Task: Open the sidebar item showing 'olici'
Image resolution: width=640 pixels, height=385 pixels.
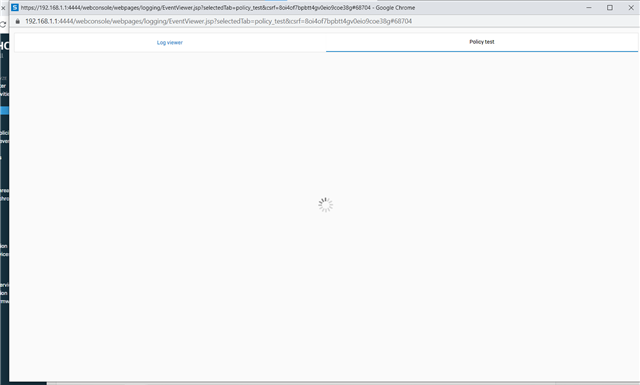Action: tap(4, 133)
